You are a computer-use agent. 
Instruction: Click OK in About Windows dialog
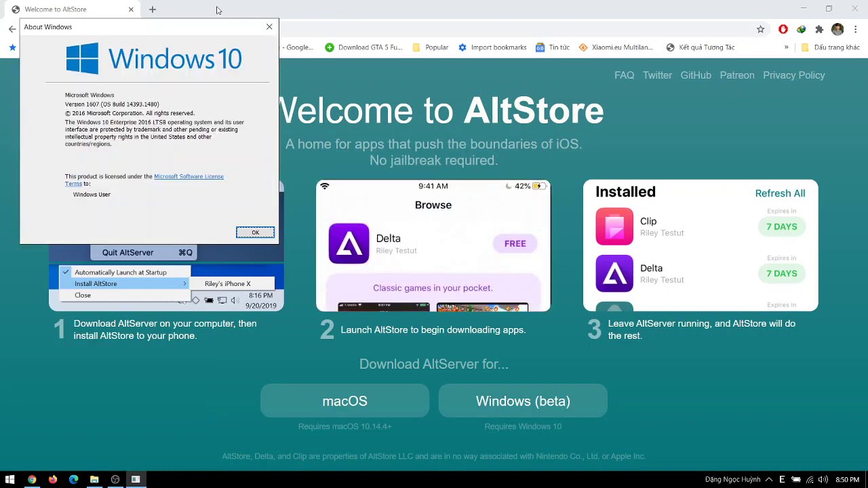pos(256,232)
